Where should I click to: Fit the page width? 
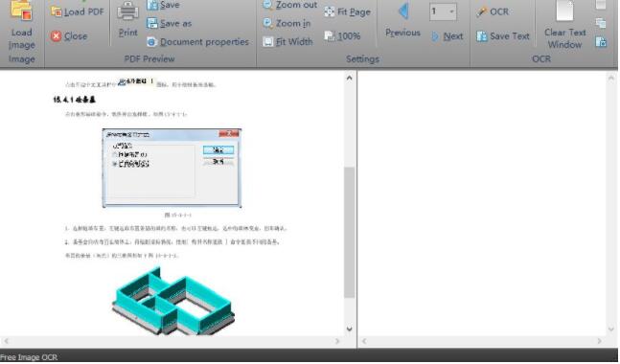[x=287, y=41]
